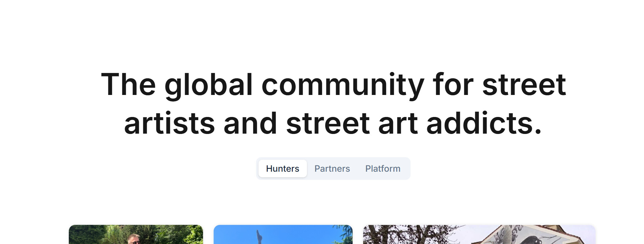Click the heading line ending "addicts."
644x244 pixels.
coord(333,123)
